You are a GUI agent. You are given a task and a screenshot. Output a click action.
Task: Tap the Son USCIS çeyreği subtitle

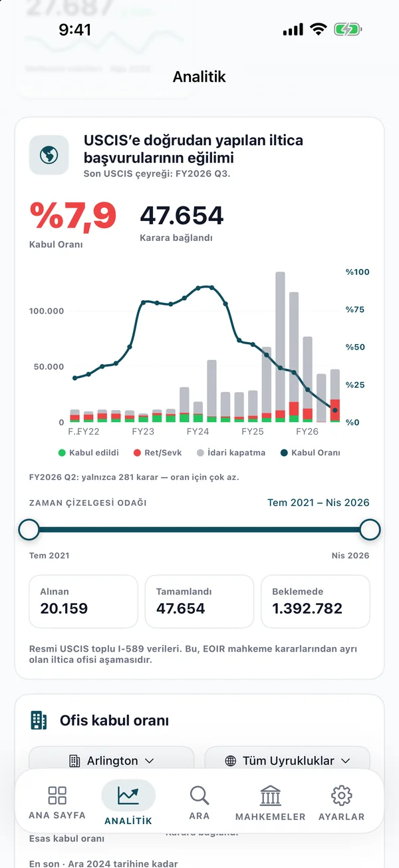click(157, 174)
